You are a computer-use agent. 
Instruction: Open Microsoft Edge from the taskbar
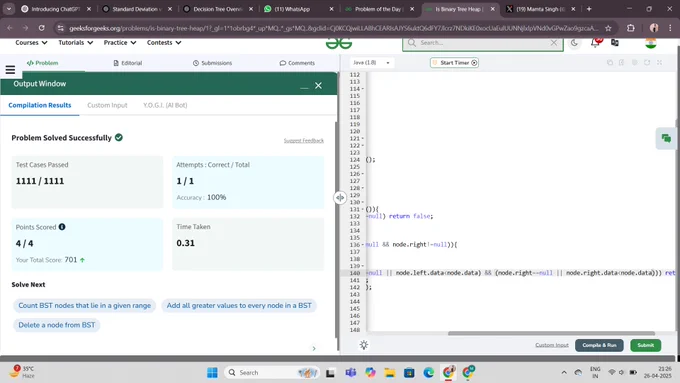click(x=428, y=373)
